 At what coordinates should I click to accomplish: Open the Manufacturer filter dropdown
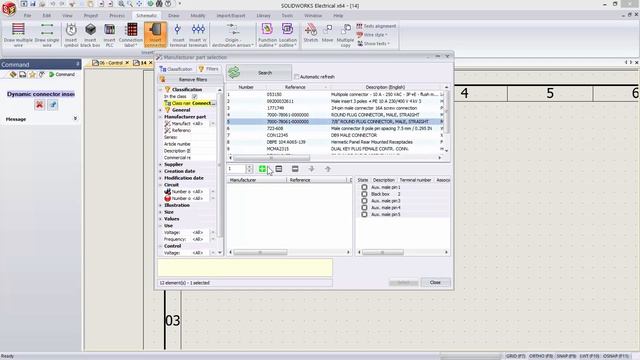213,124
